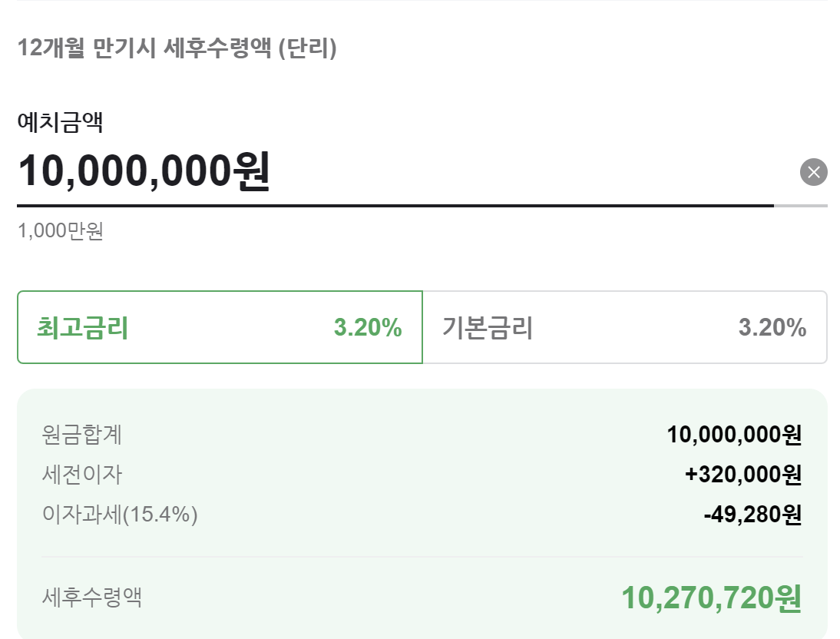Switch to the 기본금리 rate option
Screen dimensions: 840x639
[x=625, y=327]
